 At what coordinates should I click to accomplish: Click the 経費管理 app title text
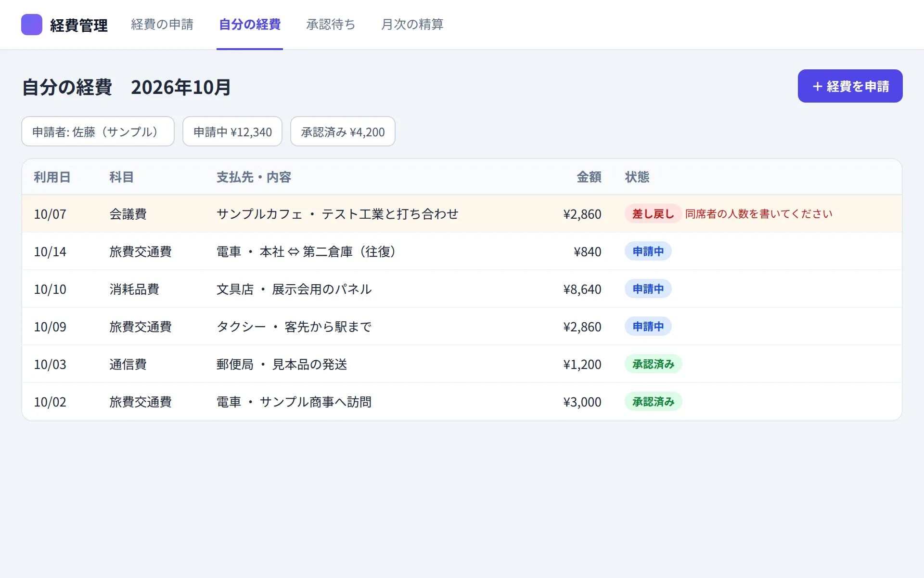coord(79,25)
